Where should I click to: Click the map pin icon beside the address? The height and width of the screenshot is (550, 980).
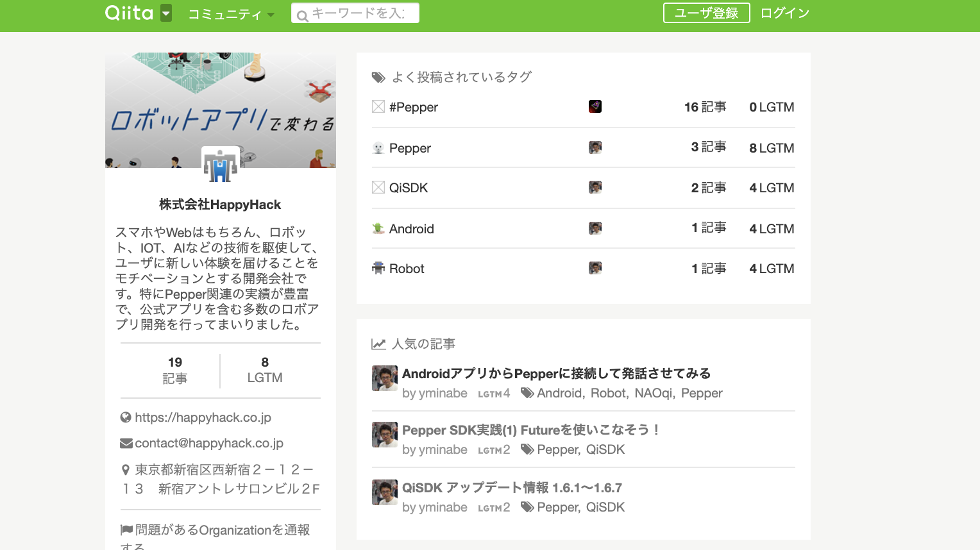[x=126, y=470]
